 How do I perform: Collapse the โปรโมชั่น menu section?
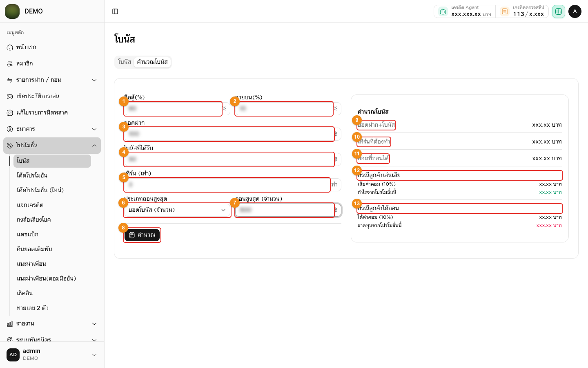(x=52, y=146)
